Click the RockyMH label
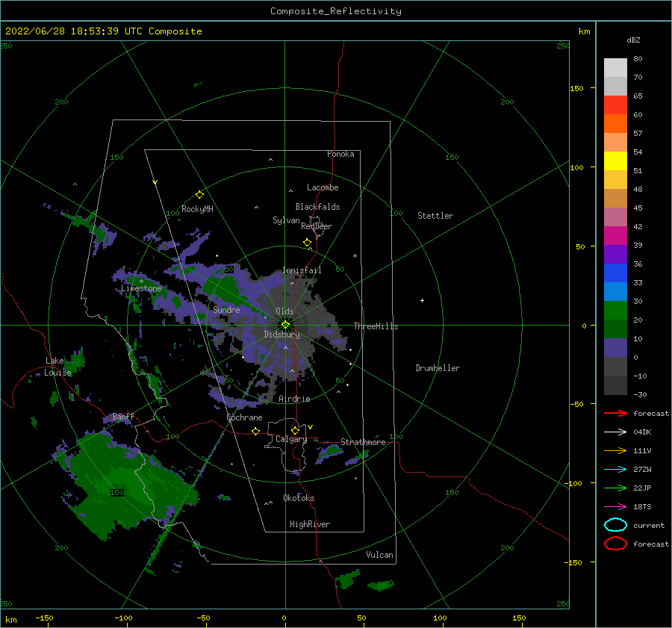Viewport: 672px width, 628px height. point(197,209)
